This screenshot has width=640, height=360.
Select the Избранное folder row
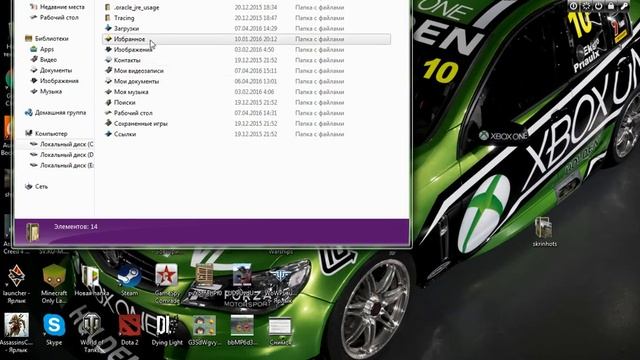tap(247, 39)
